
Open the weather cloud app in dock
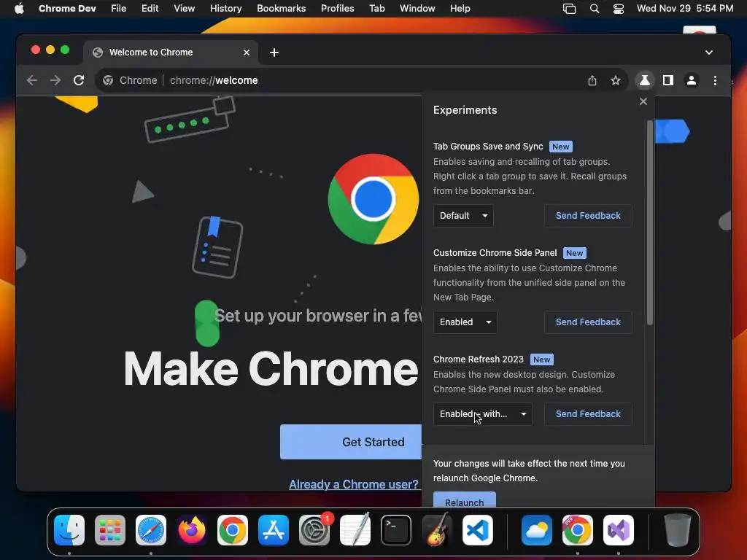pyautogui.click(x=536, y=530)
